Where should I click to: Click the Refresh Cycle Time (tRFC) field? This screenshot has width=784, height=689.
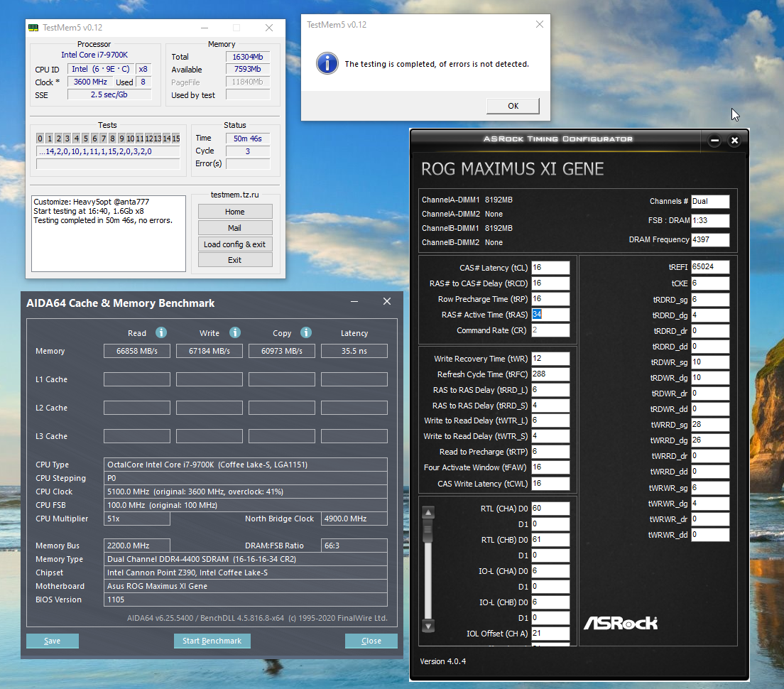point(550,374)
